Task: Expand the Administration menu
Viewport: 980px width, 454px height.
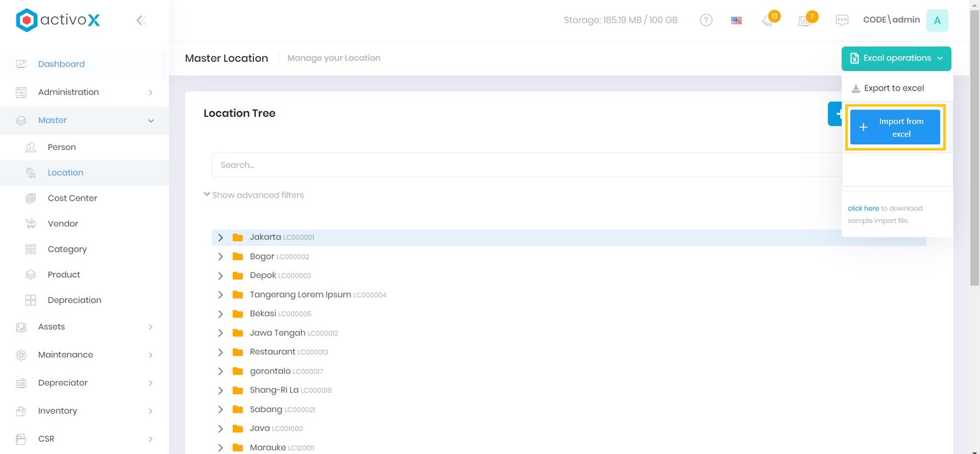Action: (x=85, y=92)
